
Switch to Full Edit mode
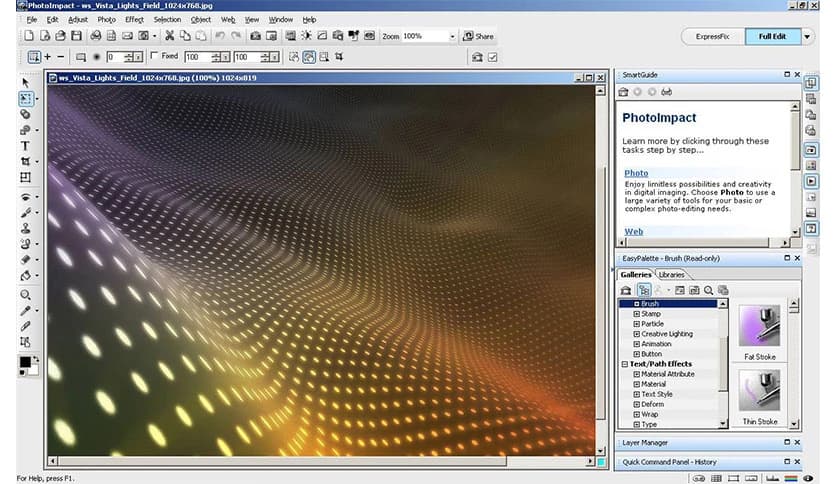click(772, 36)
